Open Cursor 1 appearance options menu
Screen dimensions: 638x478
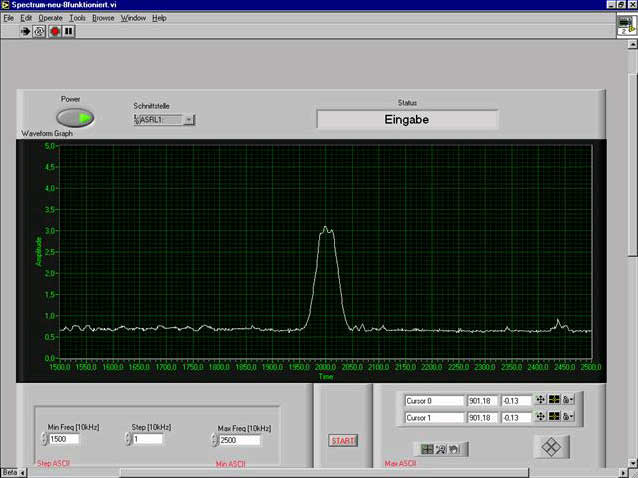[554, 417]
